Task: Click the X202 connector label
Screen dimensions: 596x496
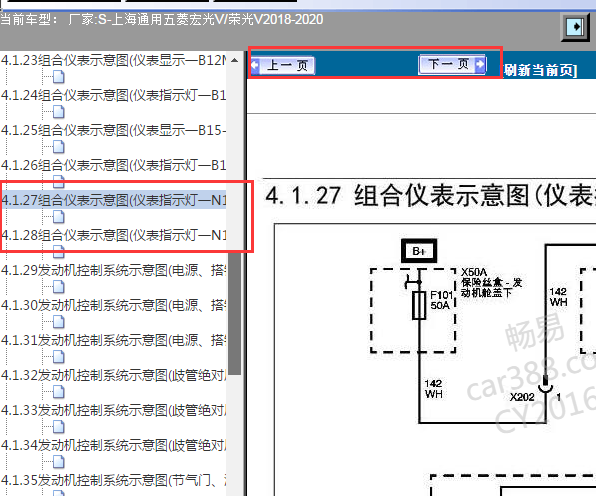Action: click(x=522, y=397)
